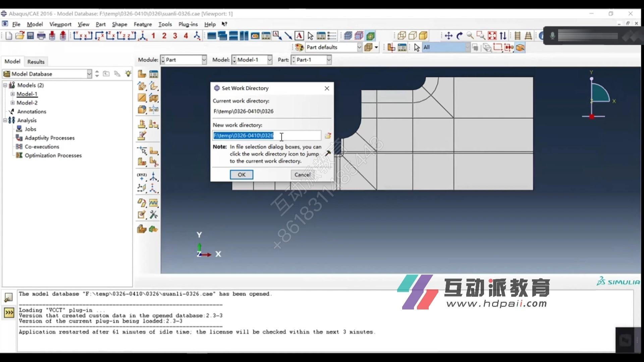644x362 pixels.
Task: Click OK in Set Work Directory dialog
Action: [241, 175]
